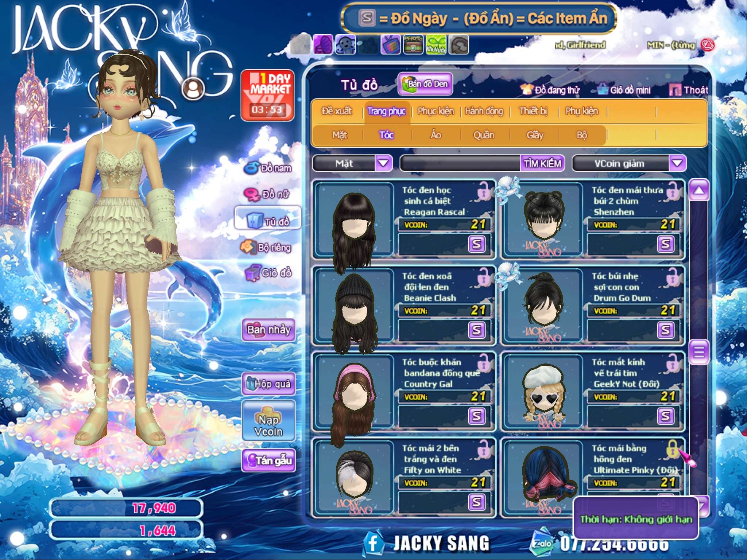The image size is (747, 560).
Task: Click the S icon on Fifty on White hair
Action: point(477,502)
